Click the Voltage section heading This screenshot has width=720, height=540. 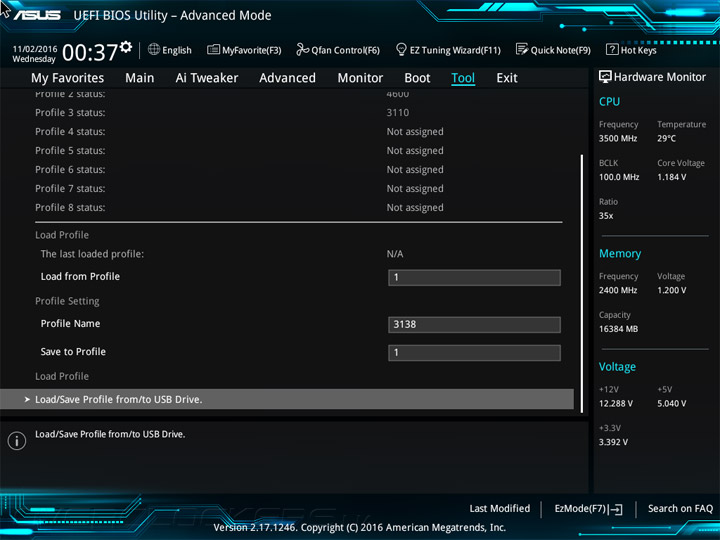coord(617,367)
